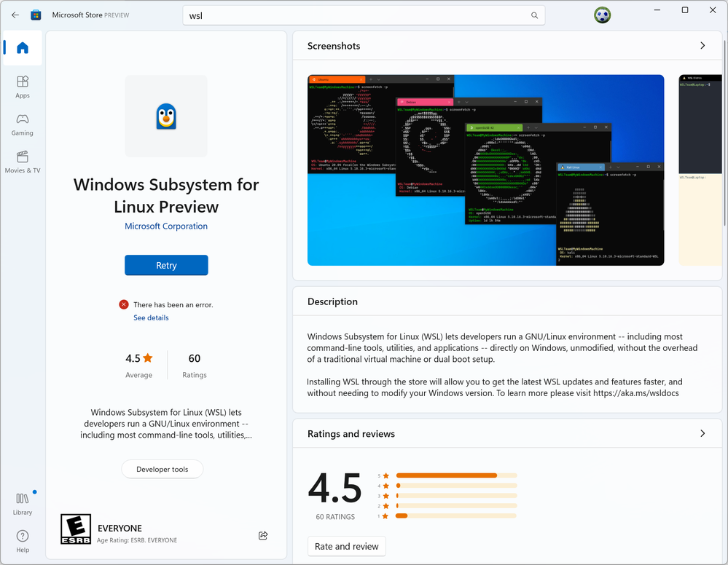Click the Rate and review button
This screenshot has height=565, width=728.
click(347, 547)
